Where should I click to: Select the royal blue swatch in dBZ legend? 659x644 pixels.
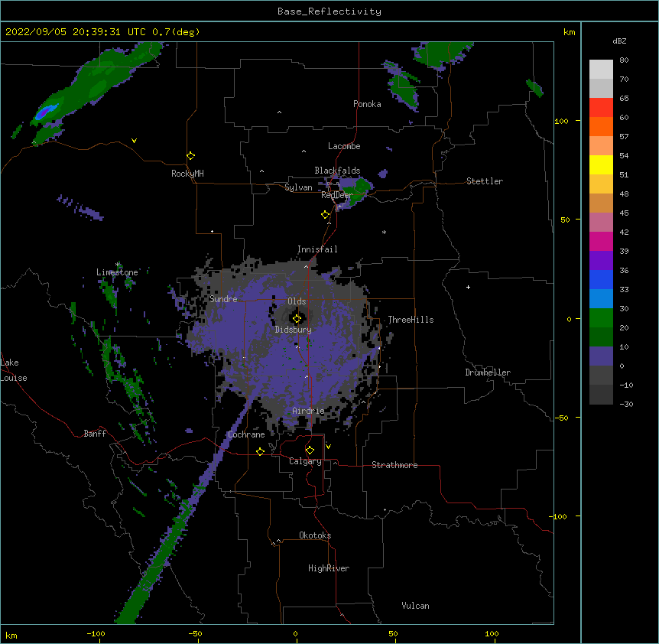click(601, 279)
